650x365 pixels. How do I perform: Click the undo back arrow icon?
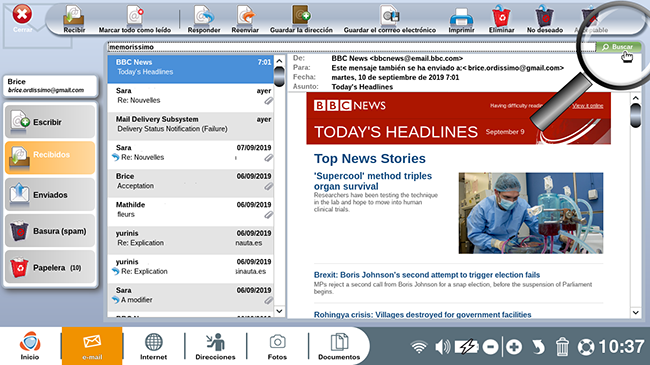coord(538,347)
